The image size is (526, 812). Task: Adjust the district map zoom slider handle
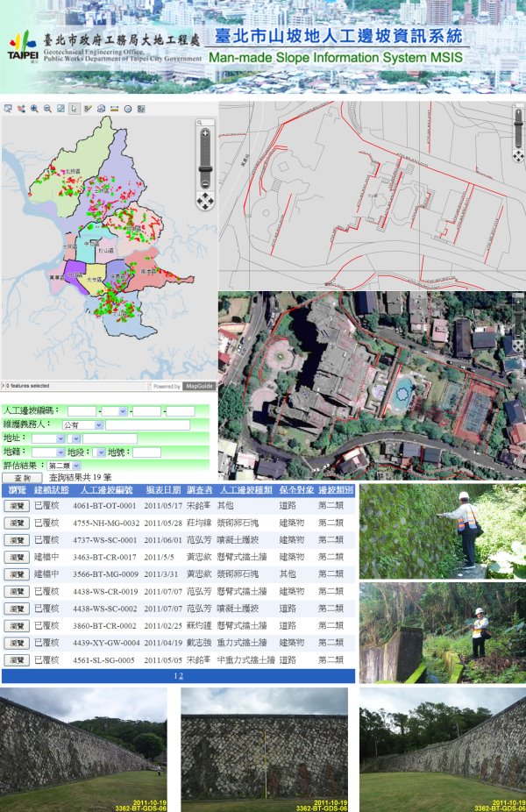(x=205, y=169)
